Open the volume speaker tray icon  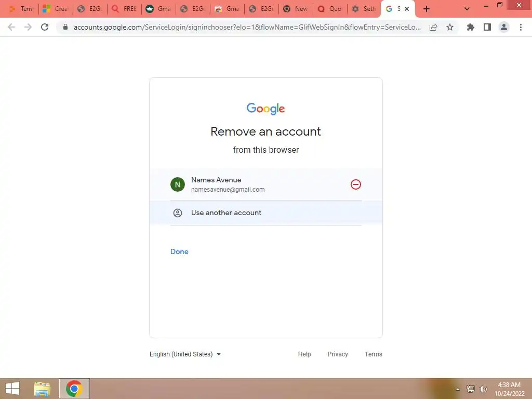(483, 389)
